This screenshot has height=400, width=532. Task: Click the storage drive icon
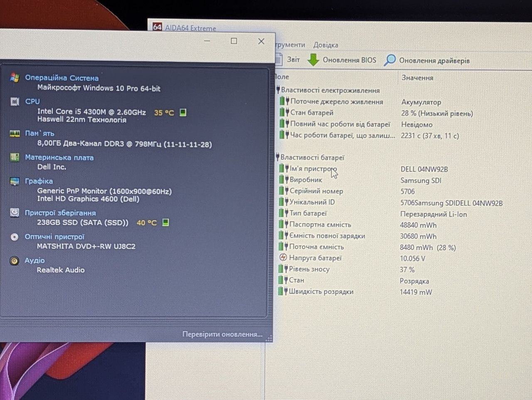pyautogui.click(x=15, y=213)
